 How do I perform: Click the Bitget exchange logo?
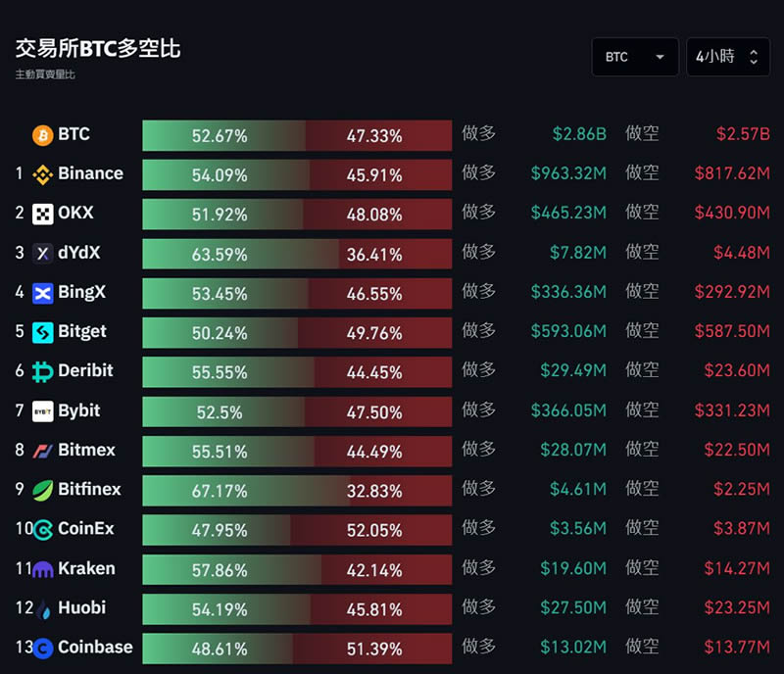coord(42,332)
